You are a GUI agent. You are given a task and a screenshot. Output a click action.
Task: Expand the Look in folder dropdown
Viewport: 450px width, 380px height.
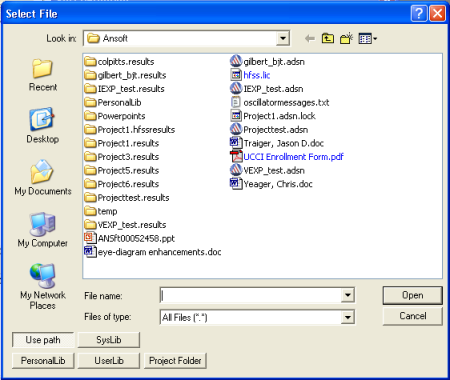(x=283, y=38)
